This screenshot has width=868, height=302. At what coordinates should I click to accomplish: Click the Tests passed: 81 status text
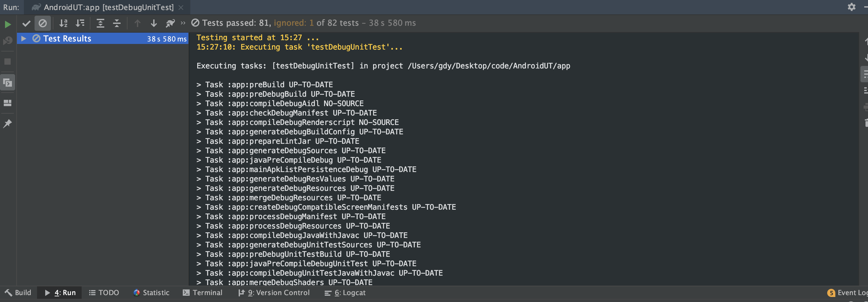pos(236,23)
